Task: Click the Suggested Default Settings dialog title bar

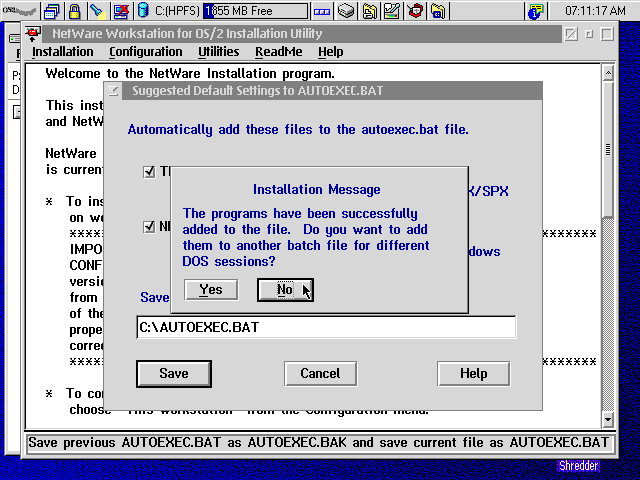Action: (332, 91)
